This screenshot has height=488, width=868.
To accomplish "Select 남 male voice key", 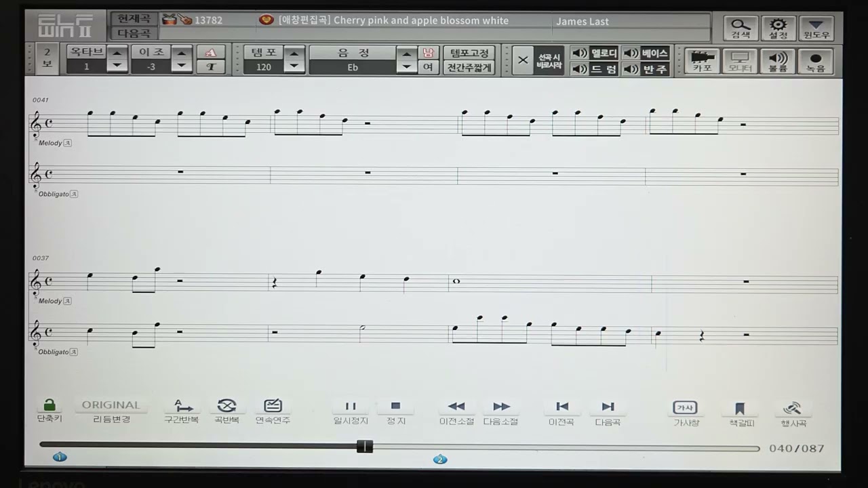I will pyautogui.click(x=428, y=53).
